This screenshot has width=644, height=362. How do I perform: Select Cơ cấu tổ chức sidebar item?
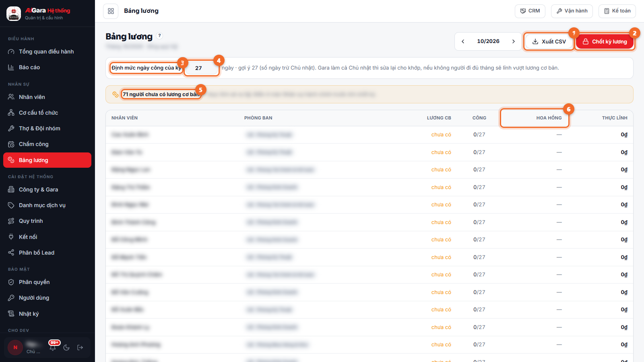click(x=47, y=113)
